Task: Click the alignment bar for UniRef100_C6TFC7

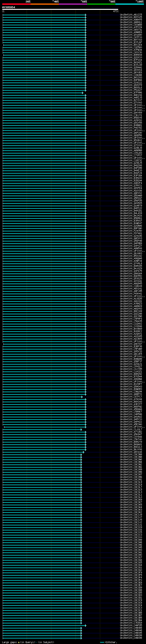Action: [42, 397]
